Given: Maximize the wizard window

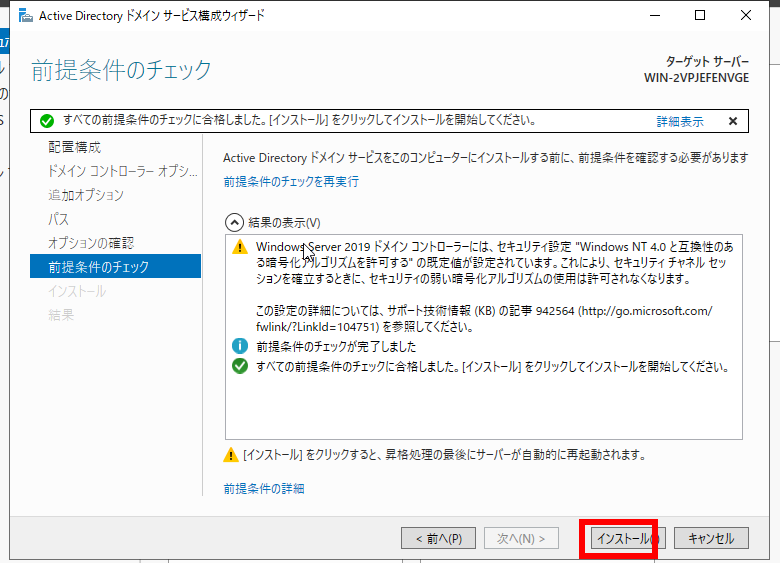Looking at the screenshot, I should tap(700, 15).
